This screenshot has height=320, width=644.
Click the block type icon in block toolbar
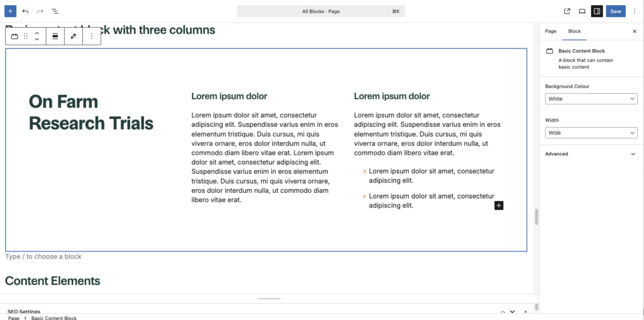(14, 36)
